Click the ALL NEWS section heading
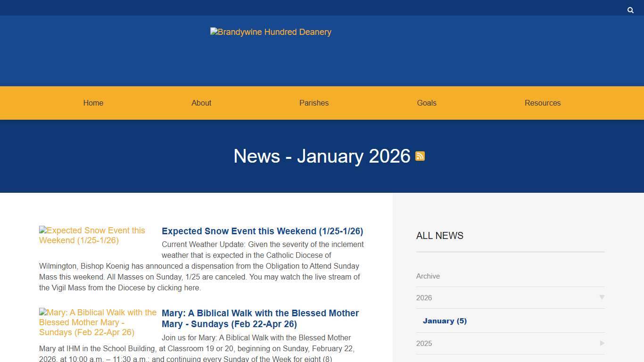This screenshot has height=362, width=644. pos(439,235)
